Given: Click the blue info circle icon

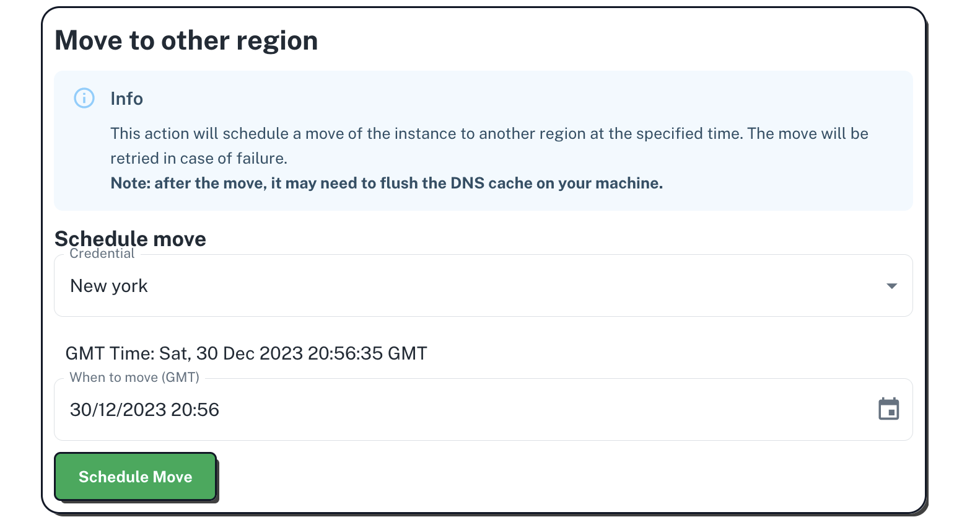Looking at the screenshot, I should point(84,98).
